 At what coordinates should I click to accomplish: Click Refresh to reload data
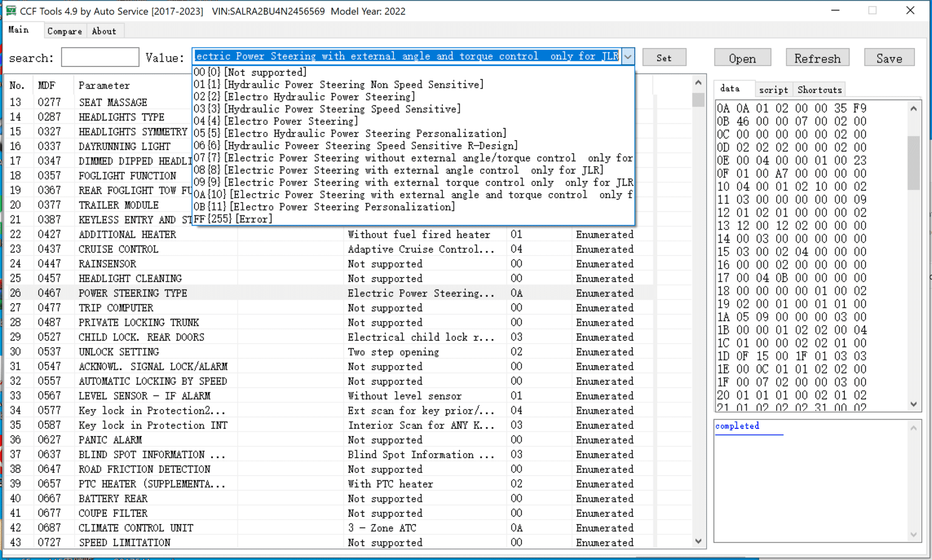(817, 57)
